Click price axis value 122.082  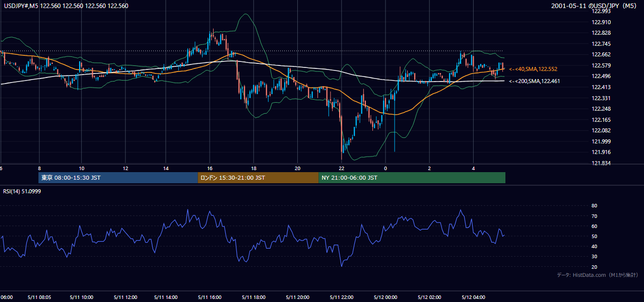point(601,131)
